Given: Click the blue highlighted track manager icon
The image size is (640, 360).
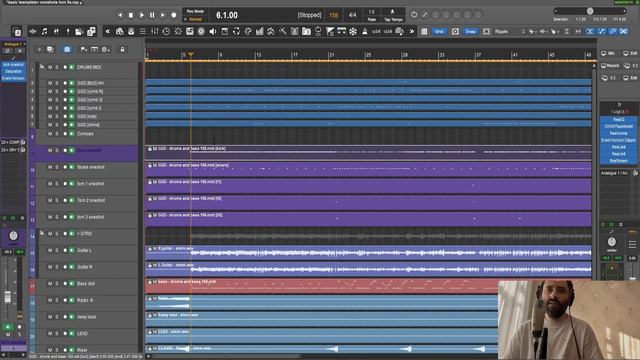Looking at the screenshot, I should coord(67,49).
